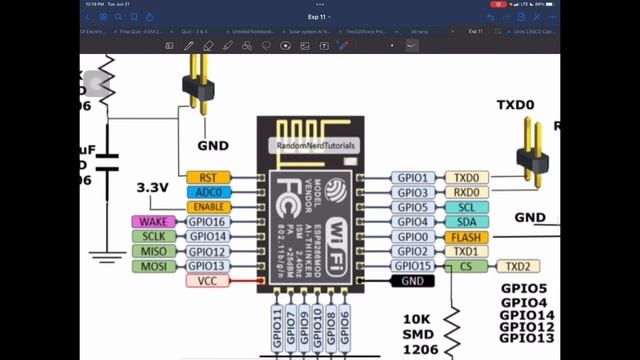Image resolution: width=640 pixels, height=360 pixels.
Task: Click the SDA label
Action: pyautogui.click(x=467, y=222)
